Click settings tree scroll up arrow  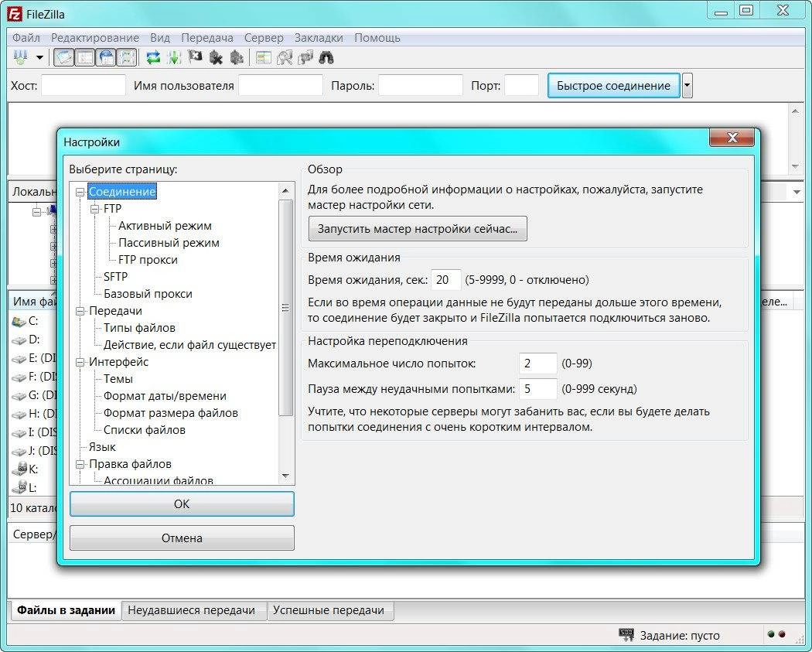click(x=285, y=190)
